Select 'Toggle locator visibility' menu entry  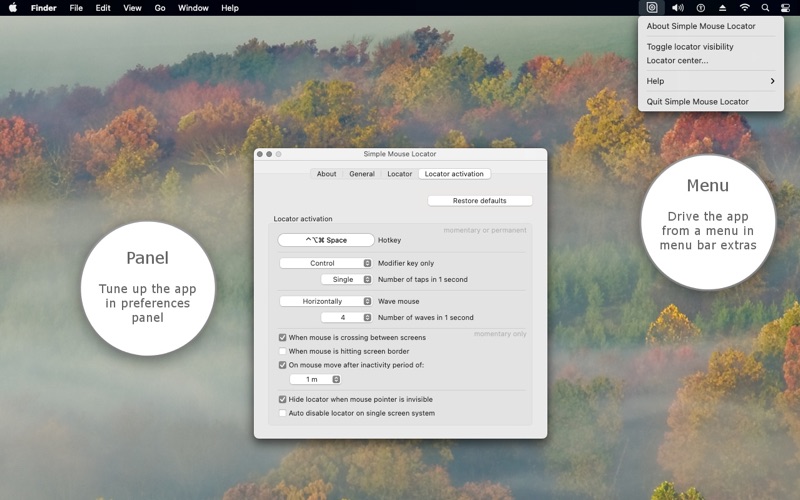coord(690,47)
